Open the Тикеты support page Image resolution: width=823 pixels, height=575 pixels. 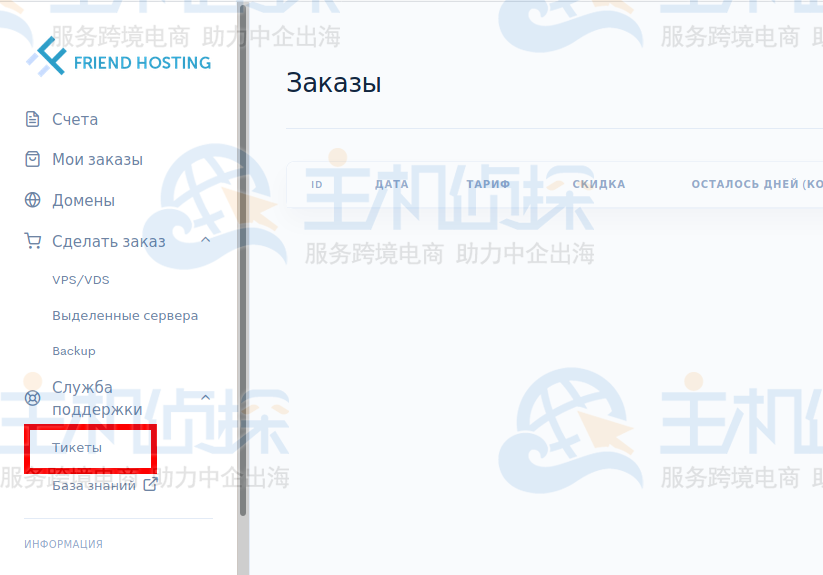pos(77,448)
